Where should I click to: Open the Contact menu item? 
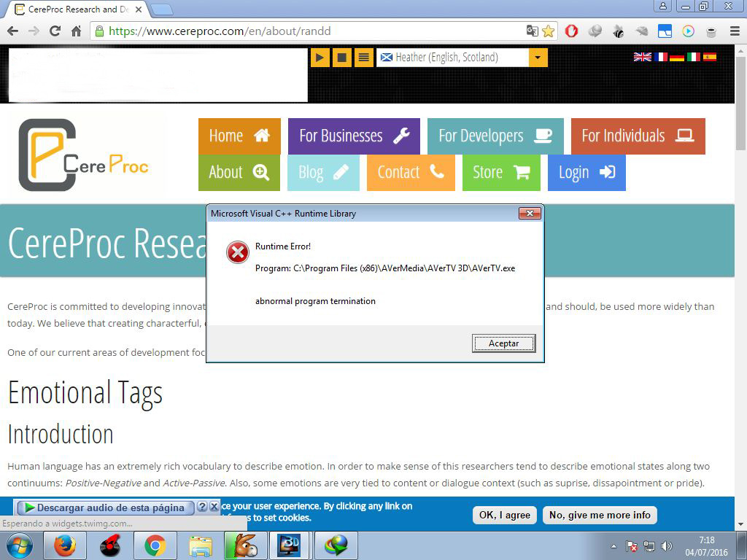(411, 172)
